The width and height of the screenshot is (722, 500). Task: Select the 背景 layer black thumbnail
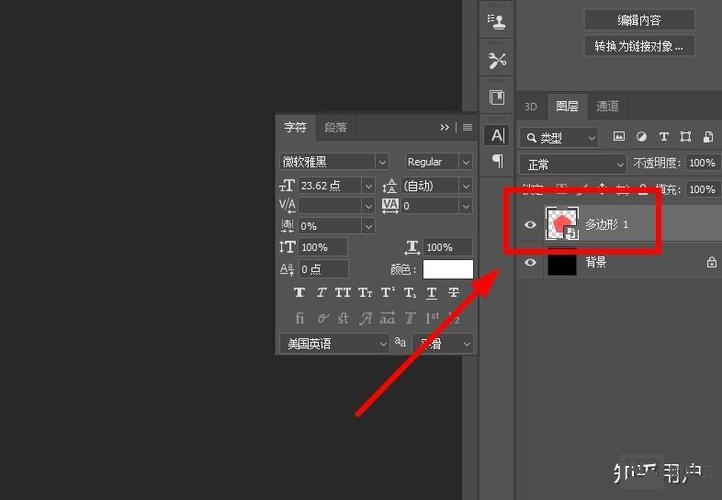click(x=562, y=263)
